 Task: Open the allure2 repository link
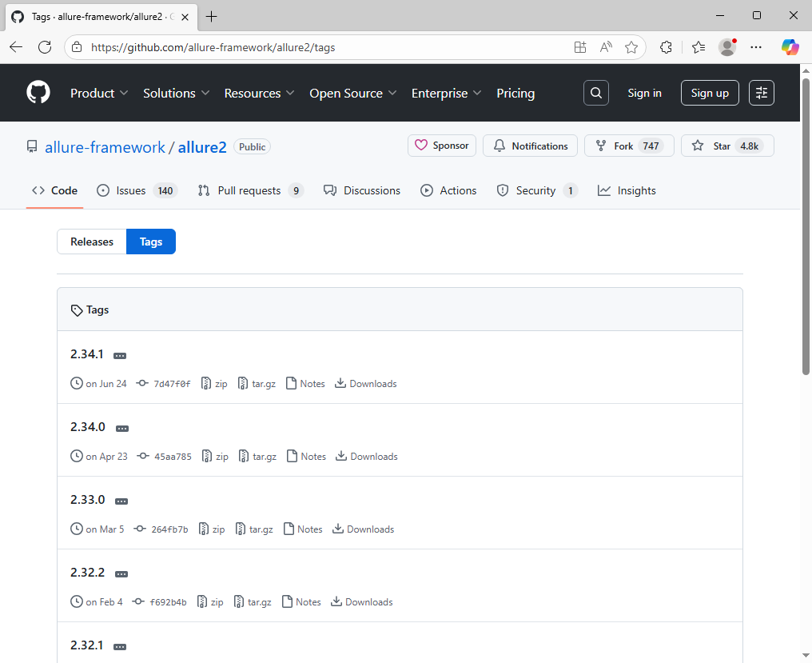(202, 147)
